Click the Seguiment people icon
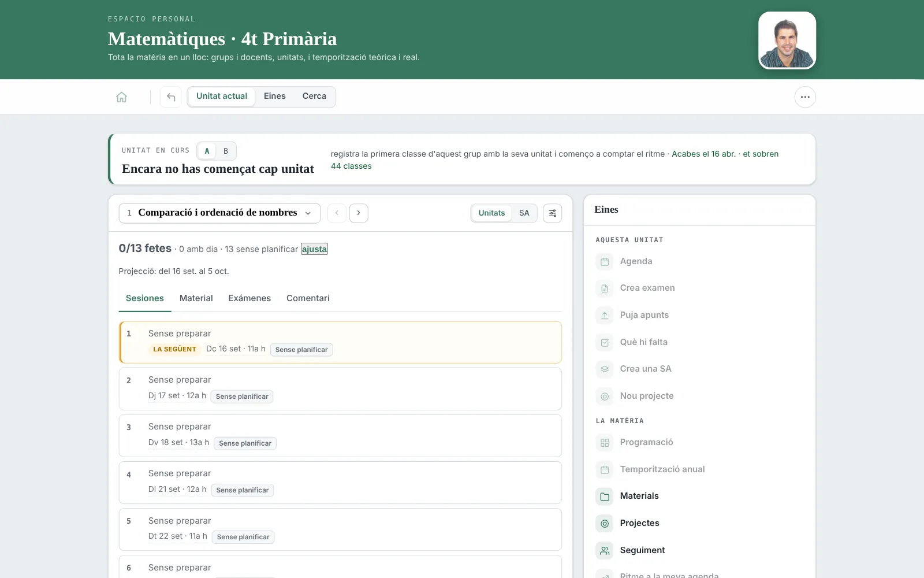This screenshot has height=578, width=924. [605, 551]
